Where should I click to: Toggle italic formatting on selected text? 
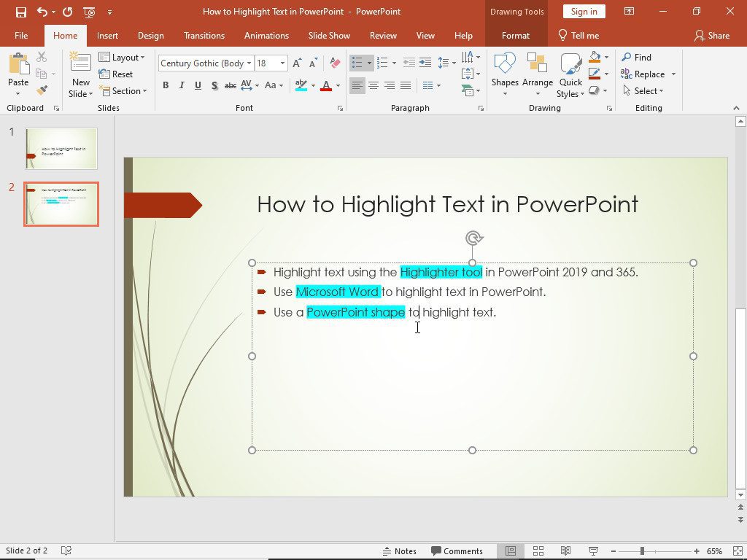(x=182, y=85)
